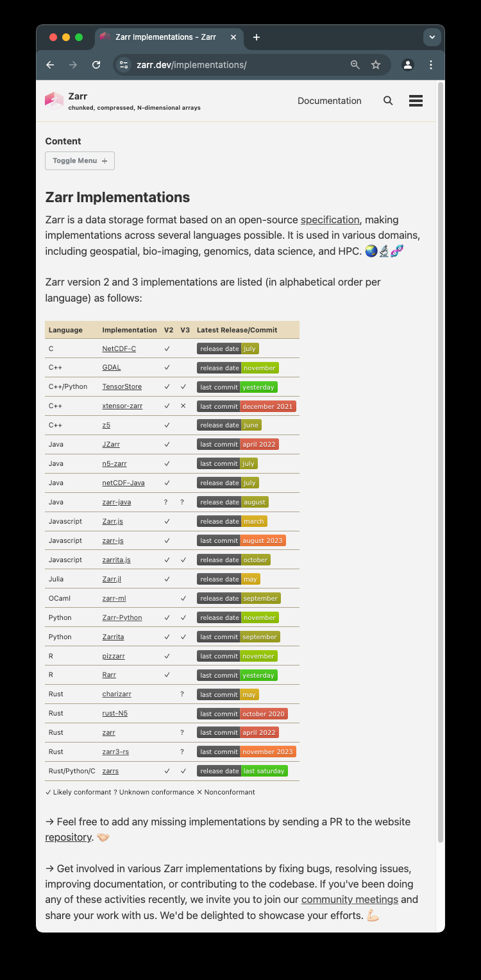Close the Zarr Implementations tab
The height and width of the screenshot is (980, 481).
[233, 37]
